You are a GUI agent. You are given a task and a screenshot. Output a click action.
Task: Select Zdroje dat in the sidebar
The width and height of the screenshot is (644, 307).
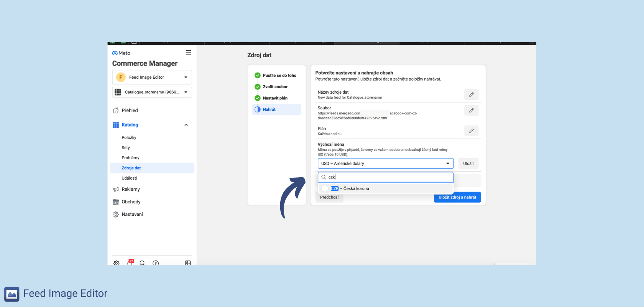[x=152, y=168]
